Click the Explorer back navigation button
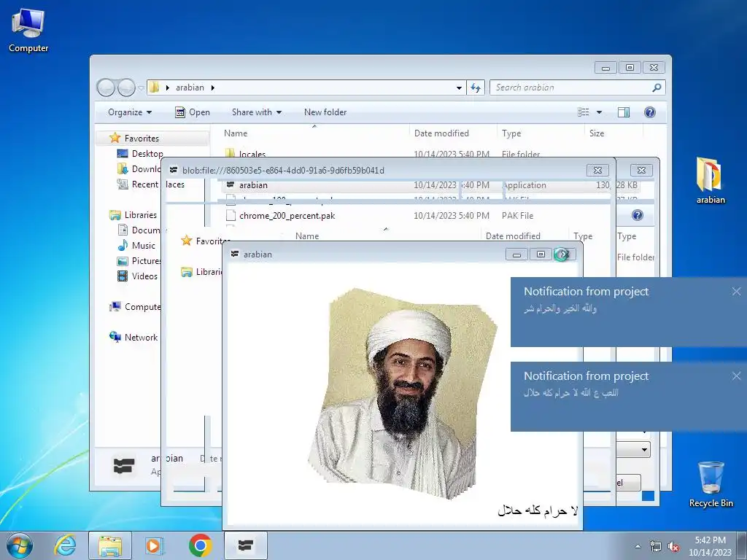The height and width of the screenshot is (560, 747). pyautogui.click(x=106, y=87)
